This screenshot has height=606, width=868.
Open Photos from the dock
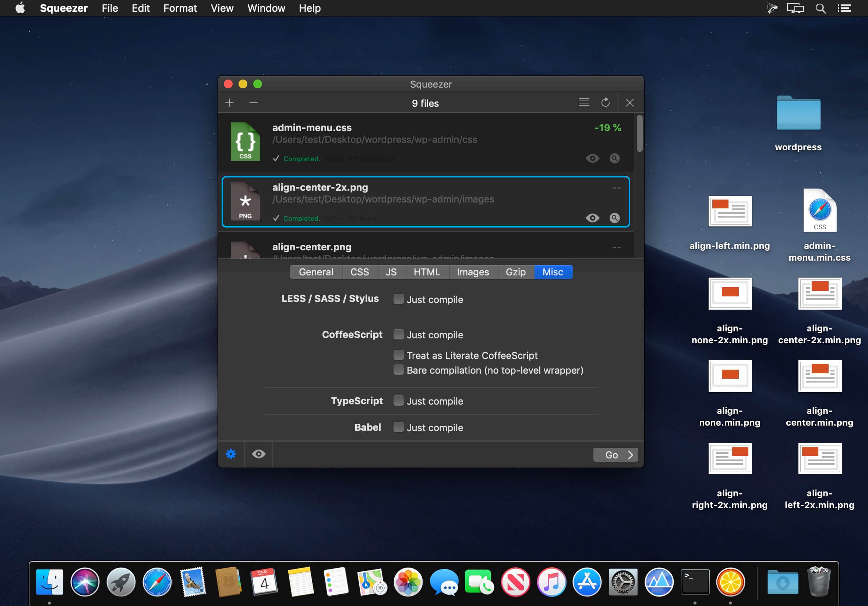[x=408, y=581]
